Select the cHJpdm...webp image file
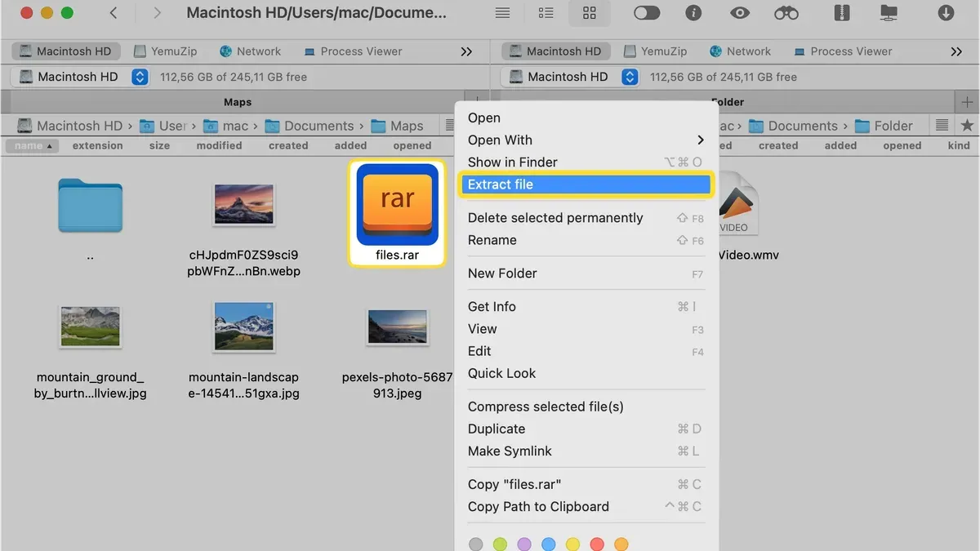The height and width of the screenshot is (551, 980). point(244,203)
